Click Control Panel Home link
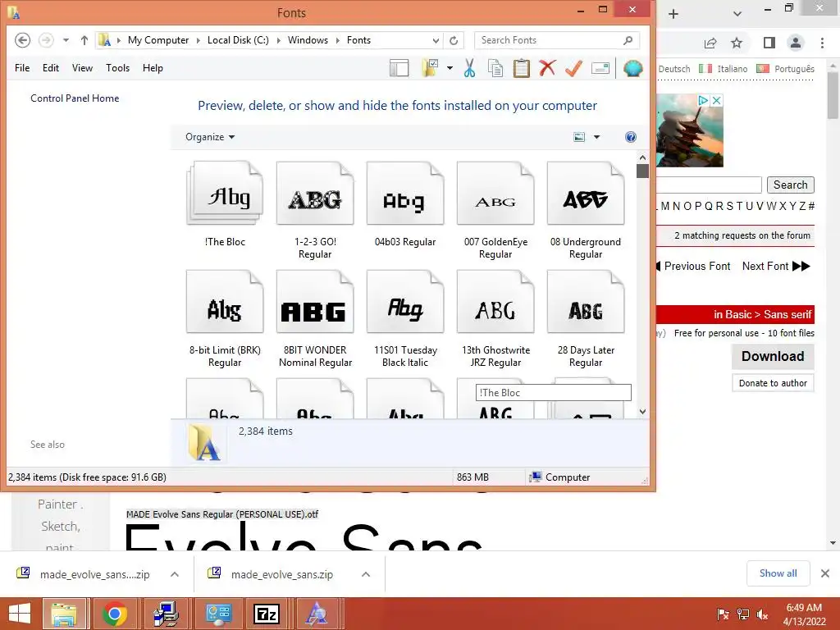This screenshot has height=630, width=840. [75, 98]
